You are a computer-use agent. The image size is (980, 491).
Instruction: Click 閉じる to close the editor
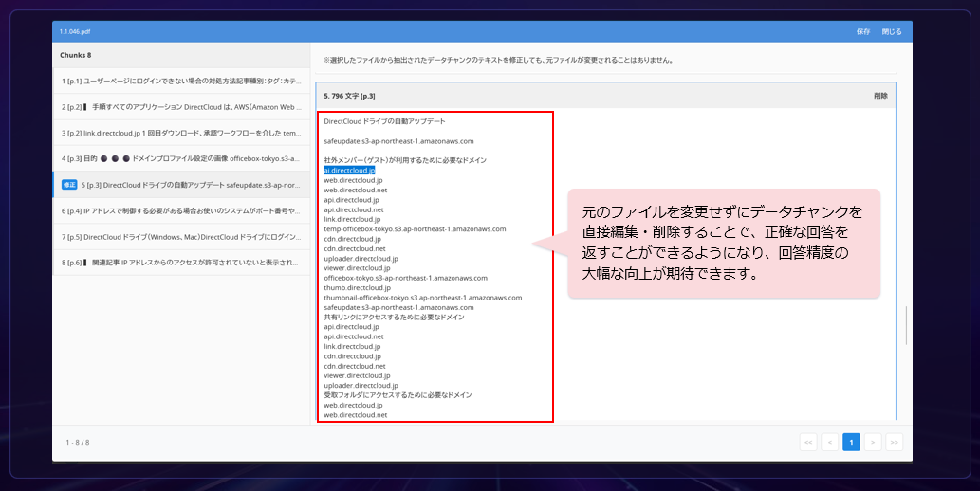tap(891, 31)
